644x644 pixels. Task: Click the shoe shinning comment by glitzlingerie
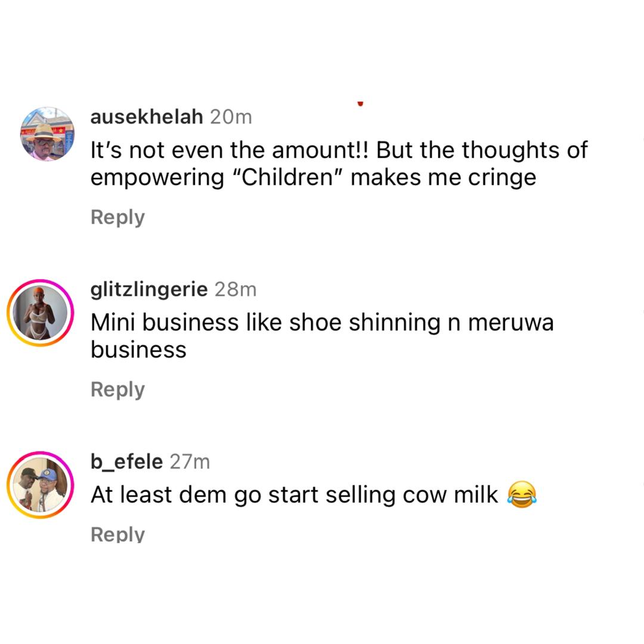322,335
